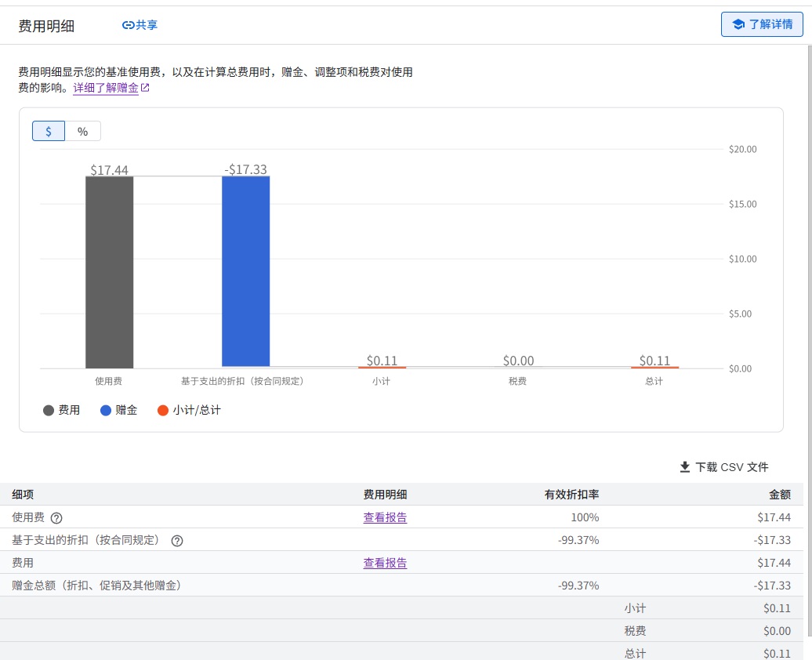Click the 下载 CSV 文件 button

coord(724,467)
